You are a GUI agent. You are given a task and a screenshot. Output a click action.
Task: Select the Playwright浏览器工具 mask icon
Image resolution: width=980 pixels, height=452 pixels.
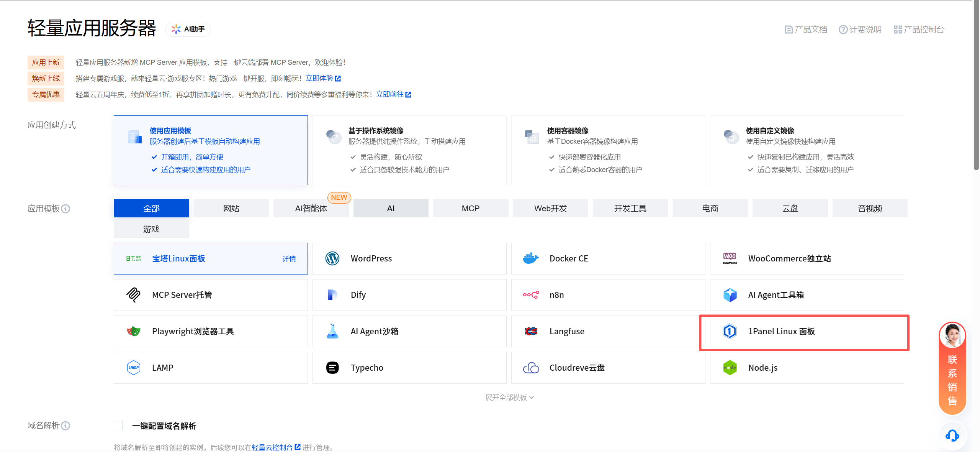tap(134, 331)
